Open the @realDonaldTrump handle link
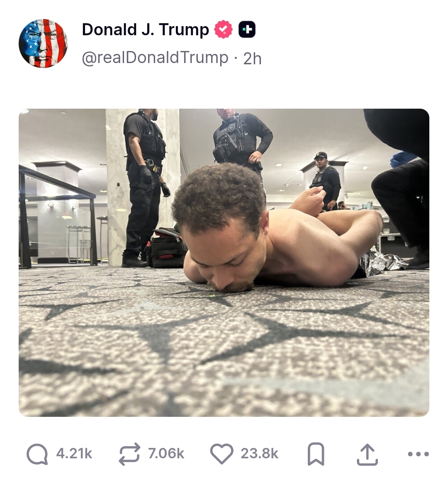 tap(155, 58)
